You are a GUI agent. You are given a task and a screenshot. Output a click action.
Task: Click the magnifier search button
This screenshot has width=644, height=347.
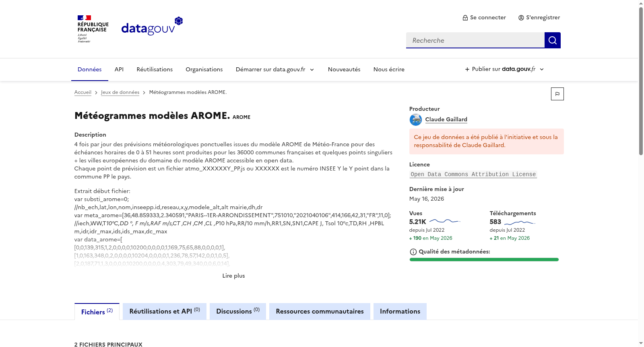point(552,40)
